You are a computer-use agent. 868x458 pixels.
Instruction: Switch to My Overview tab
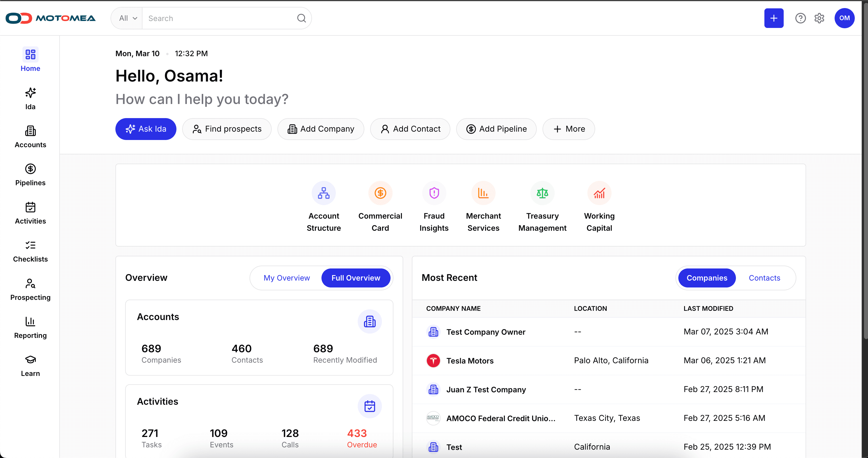tap(286, 278)
